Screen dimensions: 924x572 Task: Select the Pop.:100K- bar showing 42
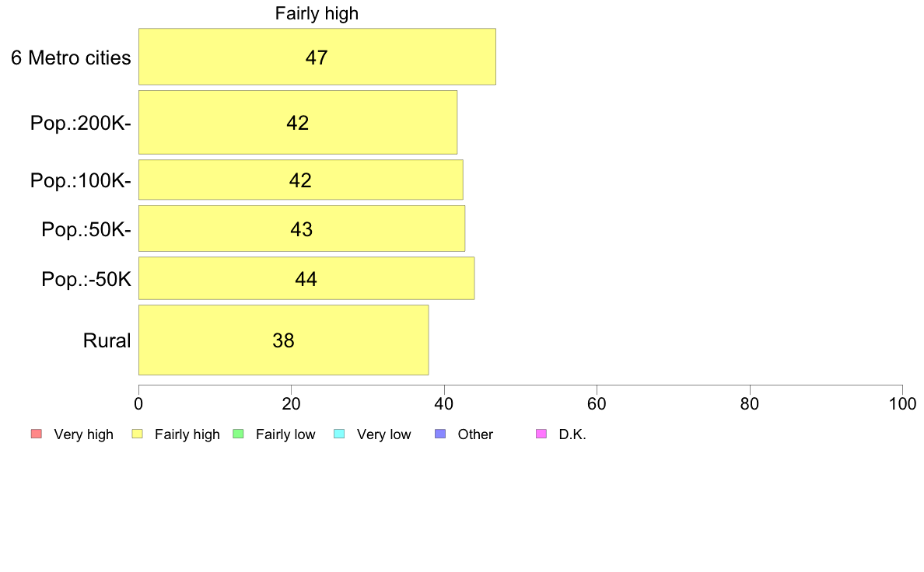click(300, 180)
